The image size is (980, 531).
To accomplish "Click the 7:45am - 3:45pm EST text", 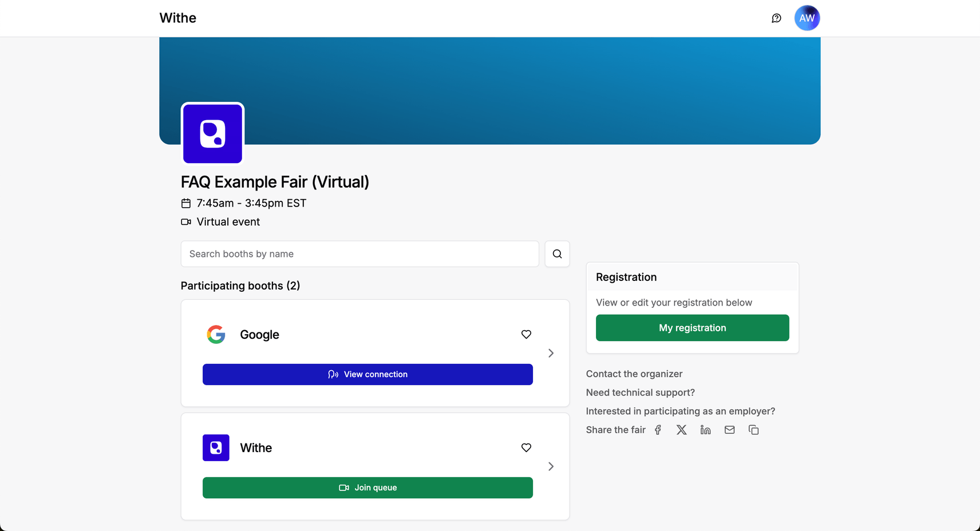I will pos(251,204).
